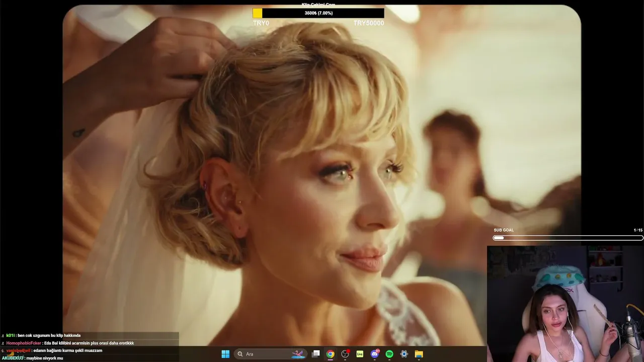Screen dimensions: 644x362
Task: Open Task View from the taskbar
Action: pyautogui.click(x=315, y=354)
